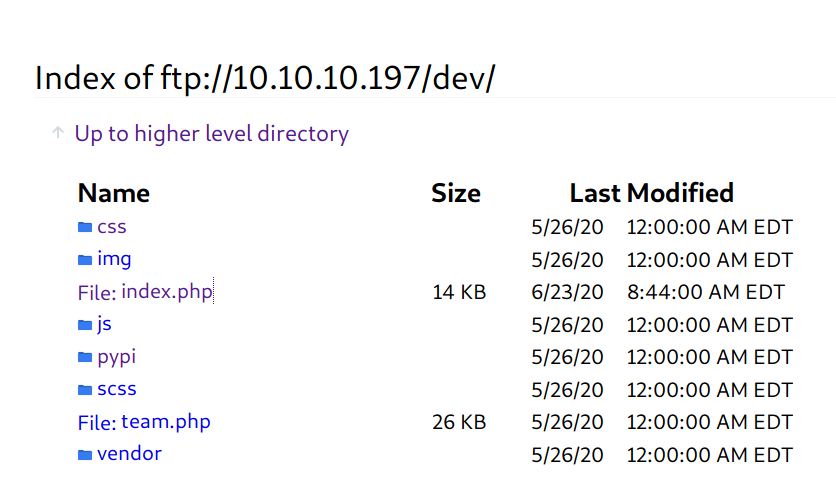Sort listing by the Name column header
Screen dimensions: 836x504
tap(113, 193)
